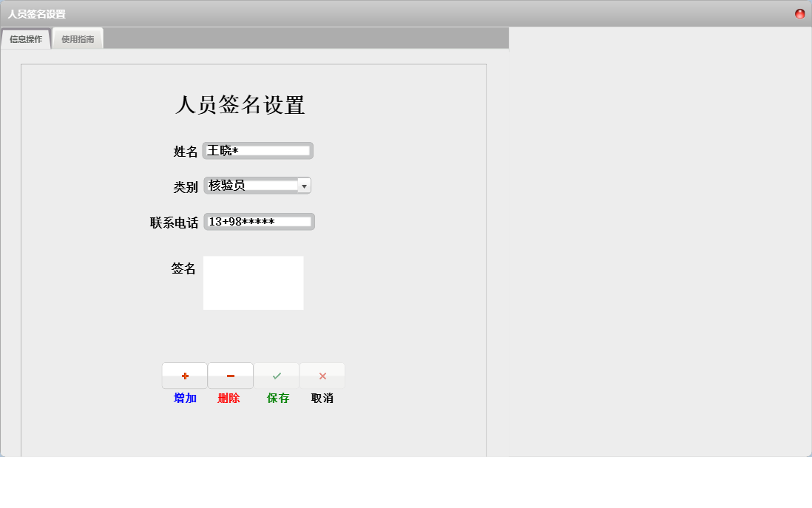Switch to the 使用指南 tab

pos(78,38)
